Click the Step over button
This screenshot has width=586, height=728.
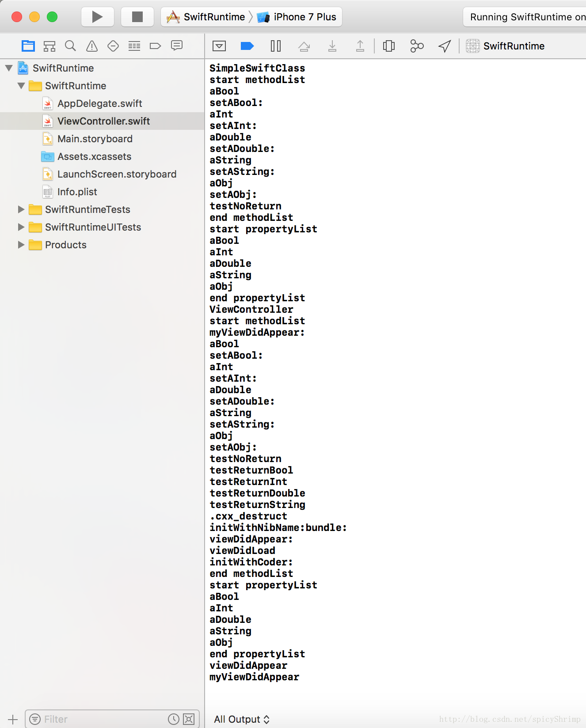click(x=304, y=46)
